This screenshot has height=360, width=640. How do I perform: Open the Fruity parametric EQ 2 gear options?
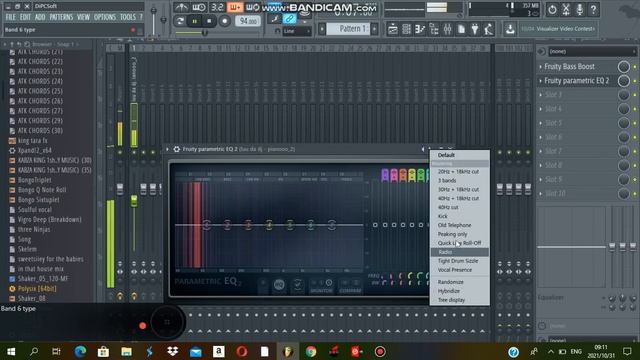click(x=177, y=149)
